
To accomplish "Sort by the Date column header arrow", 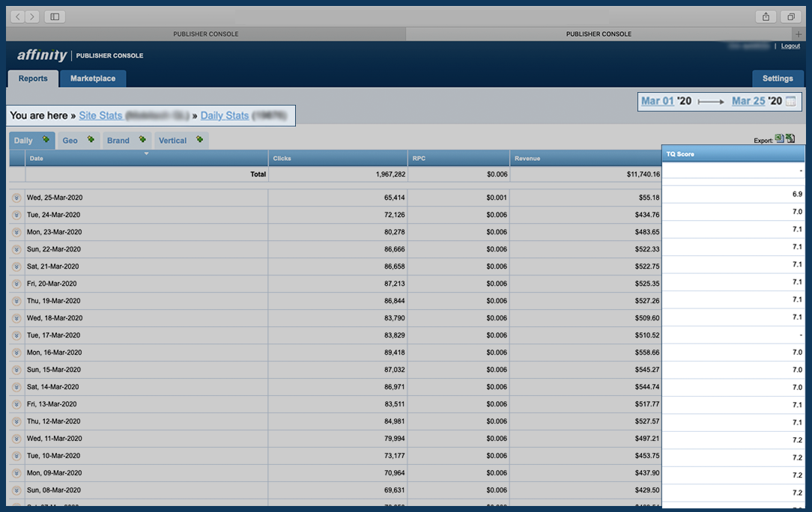I will click(x=147, y=154).
